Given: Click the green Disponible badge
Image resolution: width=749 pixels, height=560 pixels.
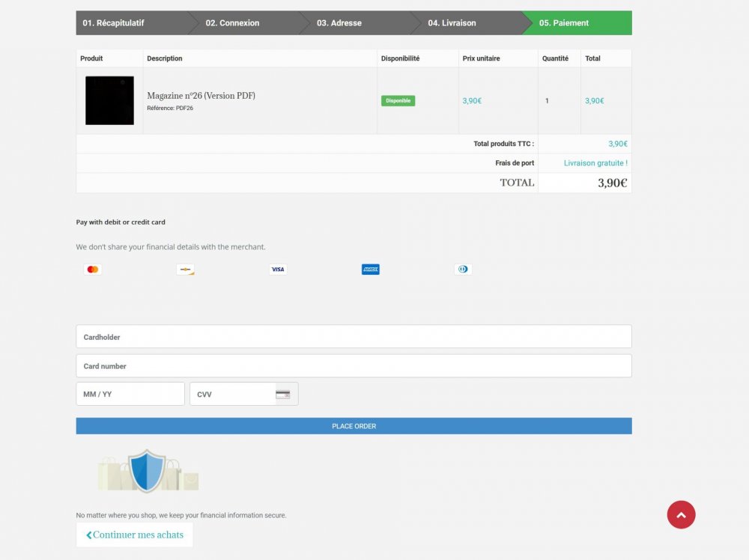Looking at the screenshot, I should pyautogui.click(x=398, y=101).
